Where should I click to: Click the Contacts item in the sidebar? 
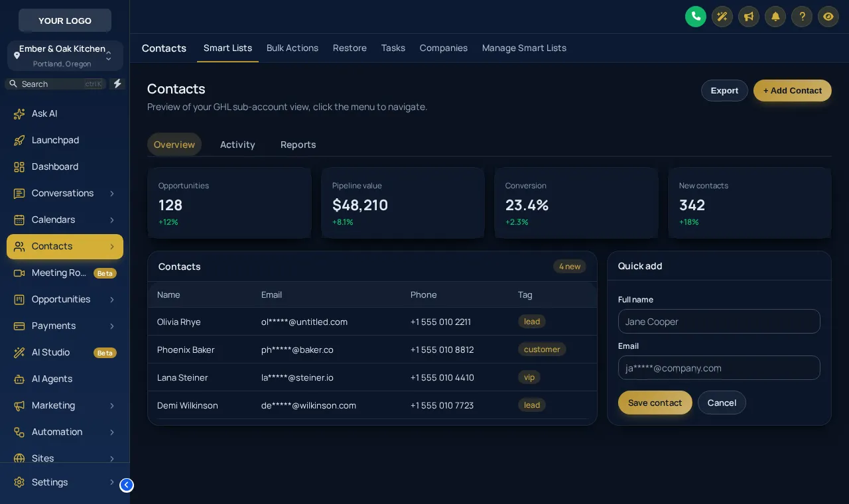pyautogui.click(x=65, y=246)
